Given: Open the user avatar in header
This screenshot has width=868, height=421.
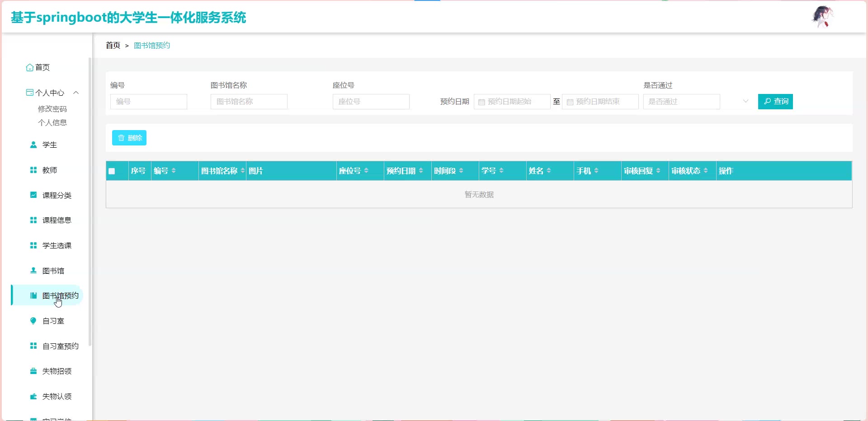Looking at the screenshot, I should (x=822, y=17).
